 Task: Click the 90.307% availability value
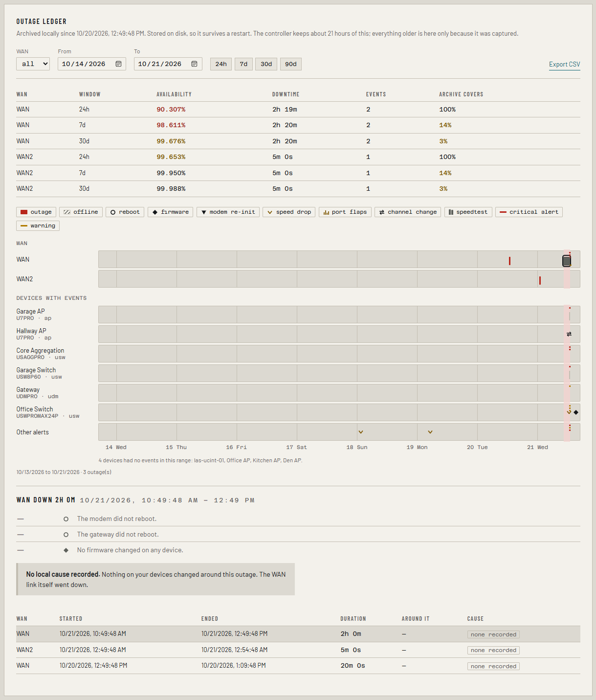[x=171, y=110]
